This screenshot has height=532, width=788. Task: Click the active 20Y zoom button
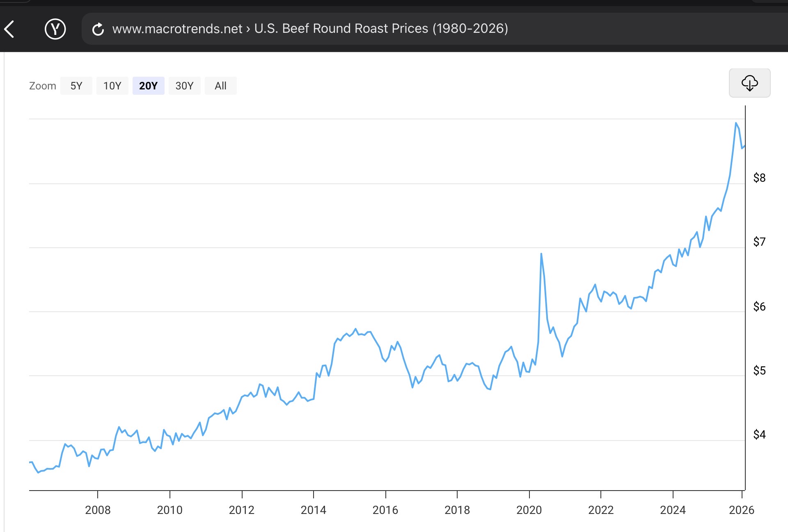(148, 86)
